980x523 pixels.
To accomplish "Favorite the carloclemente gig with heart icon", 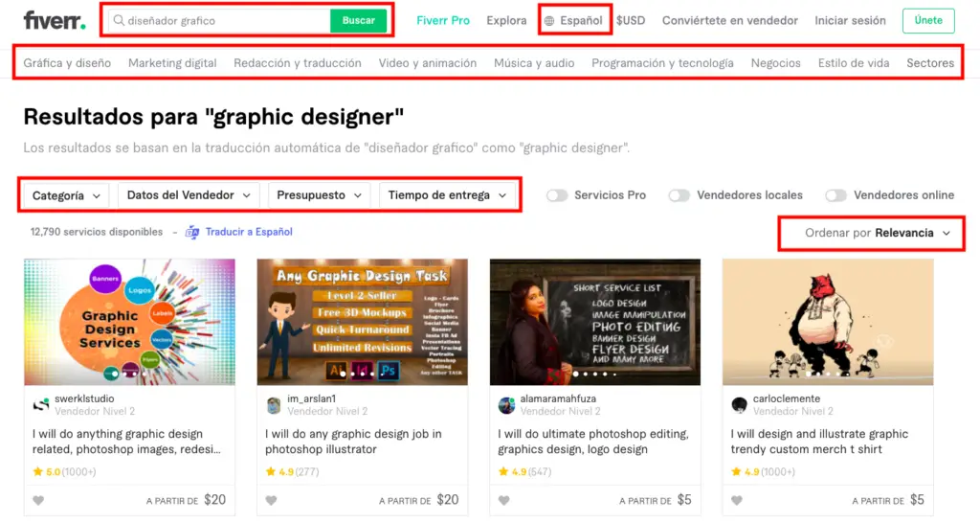I will coord(737,500).
